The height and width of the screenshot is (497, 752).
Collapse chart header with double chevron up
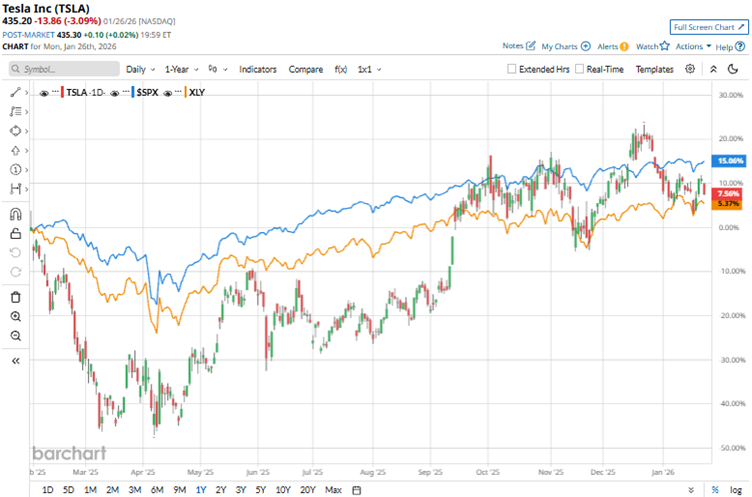click(713, 69)
